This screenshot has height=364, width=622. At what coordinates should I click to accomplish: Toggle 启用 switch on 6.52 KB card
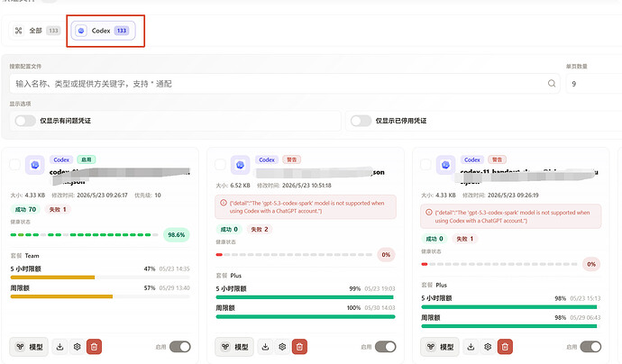pyautogui.click(x=386, y=347)
